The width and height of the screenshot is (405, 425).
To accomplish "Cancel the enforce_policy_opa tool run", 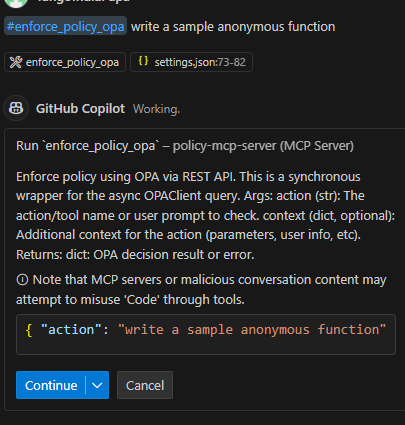I will pos(145,385).
